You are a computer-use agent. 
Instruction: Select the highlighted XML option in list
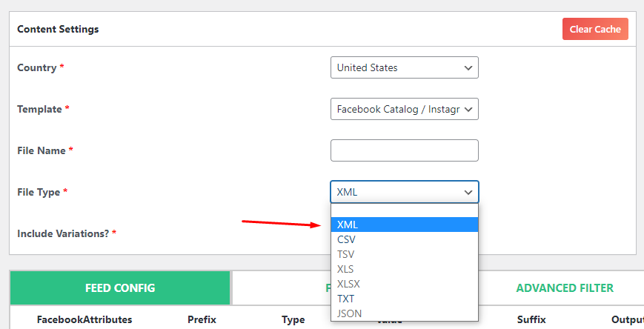pos(404,225)
